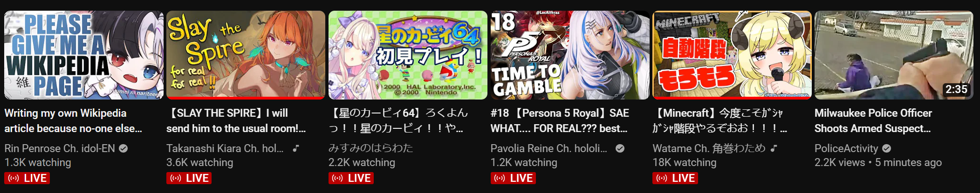Visit the PoliceActivity channel name
The image size is (980, 193).
click(846, 148)
